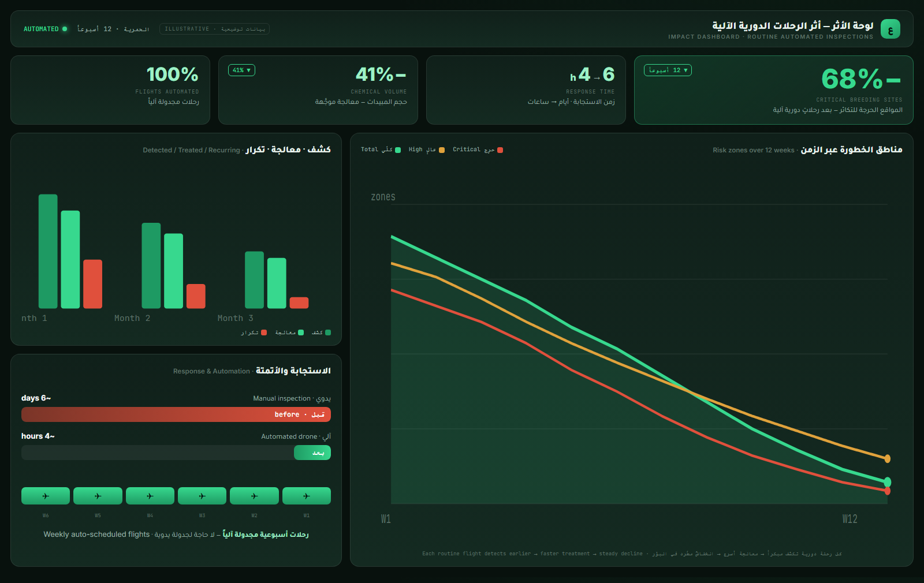This screenshot has height=583, width=924.
Task: Click the 'hours 4~' value
Action: (38, 436)
